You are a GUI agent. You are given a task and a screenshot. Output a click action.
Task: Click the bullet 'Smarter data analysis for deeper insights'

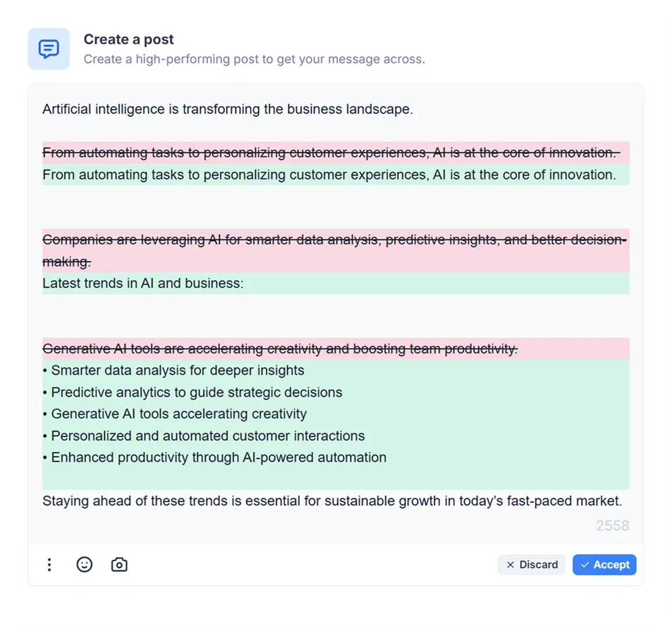173,370
